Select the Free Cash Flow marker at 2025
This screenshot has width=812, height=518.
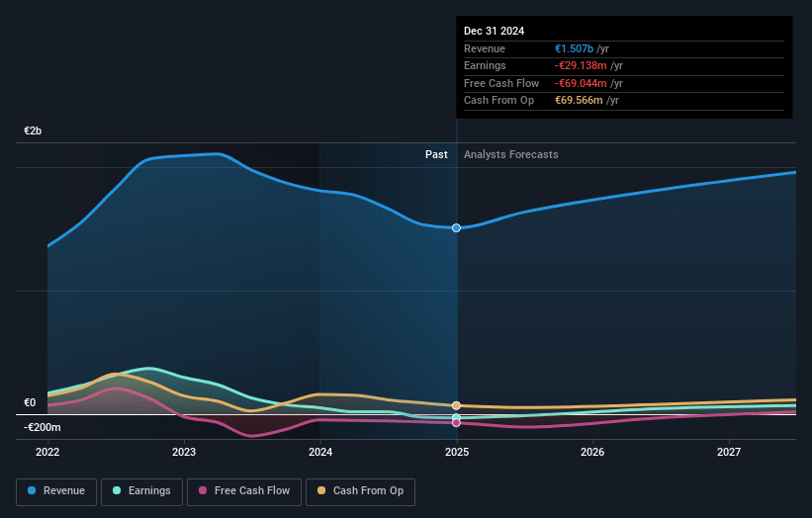456,423
